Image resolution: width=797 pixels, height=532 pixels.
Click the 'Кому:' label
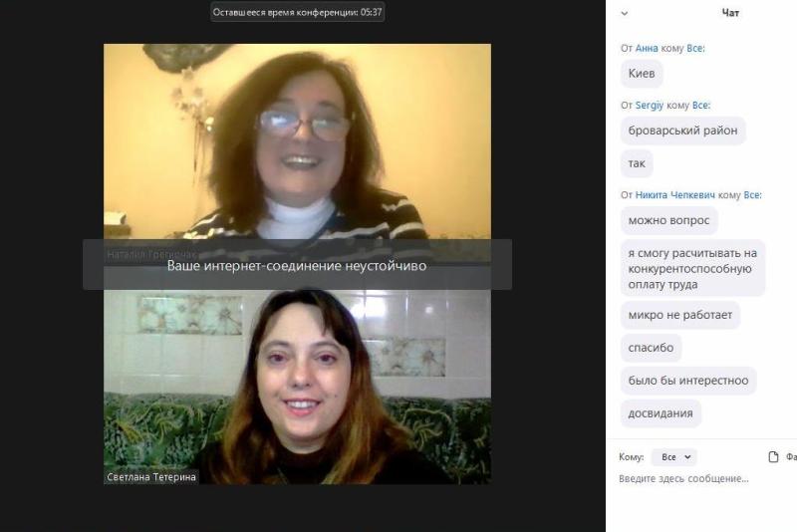point(632,457)
